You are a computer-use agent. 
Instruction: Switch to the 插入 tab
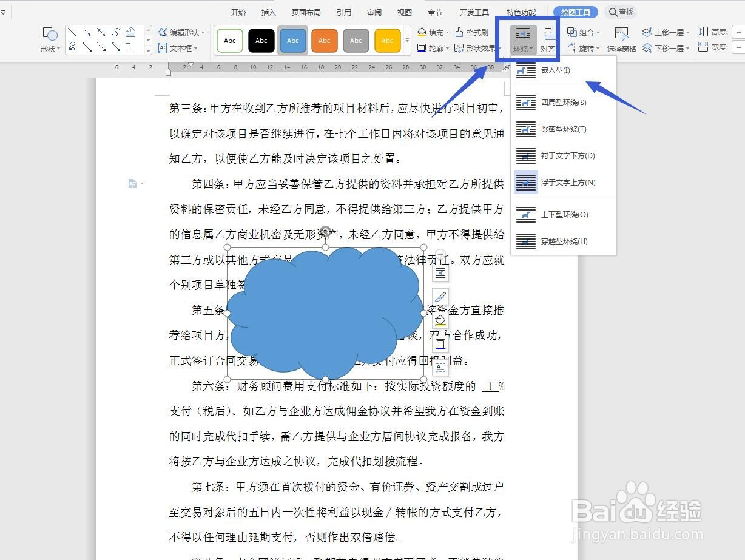(268, 12)
